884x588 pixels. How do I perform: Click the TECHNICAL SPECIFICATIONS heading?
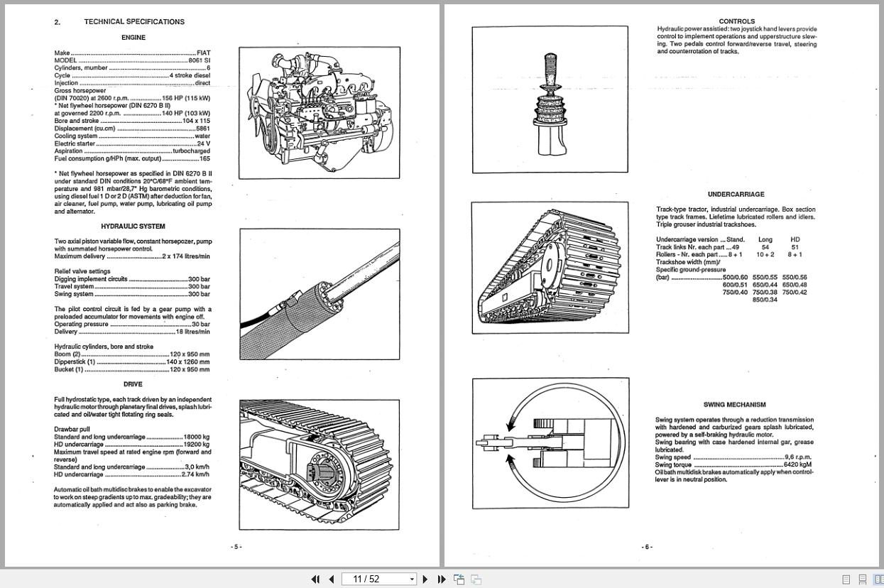click(134, 22)
